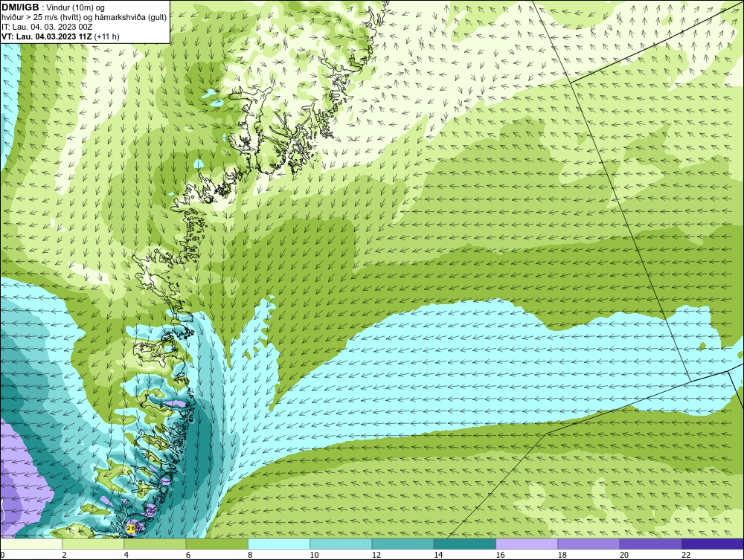Select the 4–6 m/s green legend swatch
The image size is (744, 560).
coord(155,544)
